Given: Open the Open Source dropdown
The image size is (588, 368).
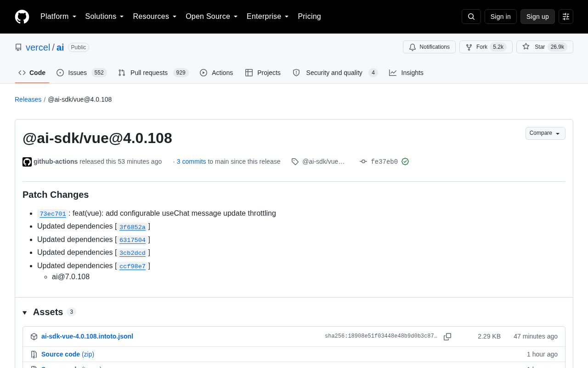Looking at the screenshot, I should click(x=212, y=17).
